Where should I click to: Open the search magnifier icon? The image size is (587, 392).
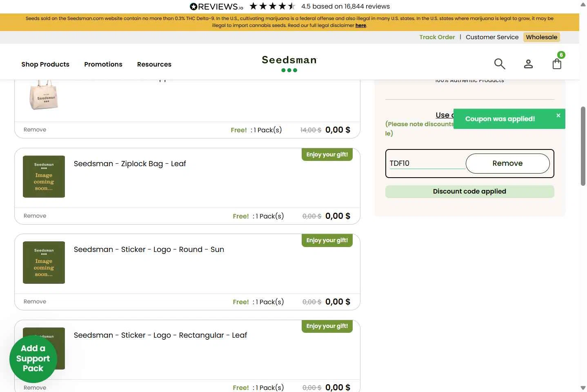[x=500, y=64]
